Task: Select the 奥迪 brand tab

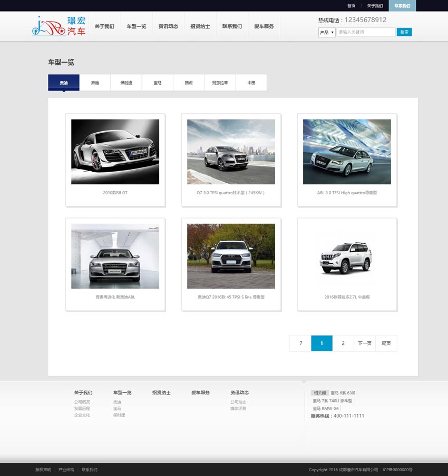Action: (64, 83)
